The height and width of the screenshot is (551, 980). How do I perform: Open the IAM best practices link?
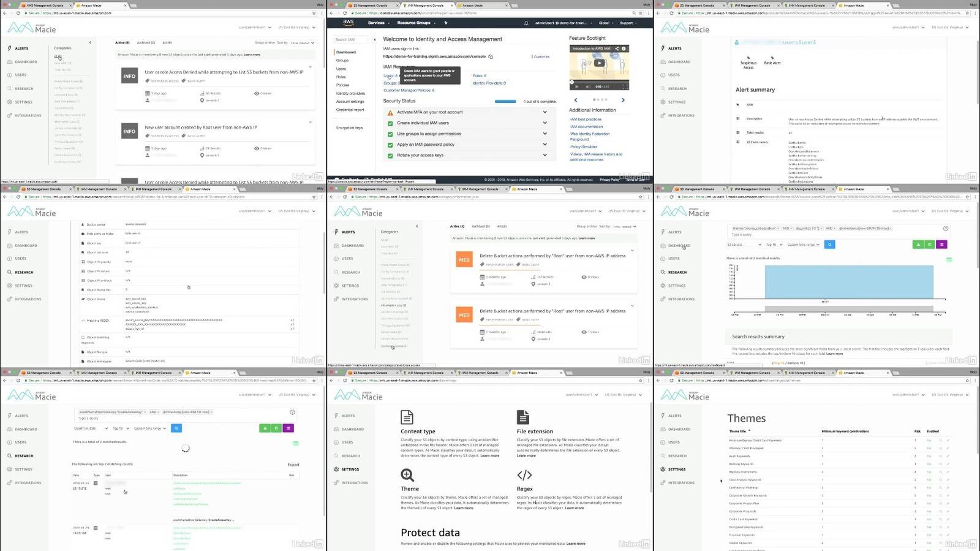point(586,120)
